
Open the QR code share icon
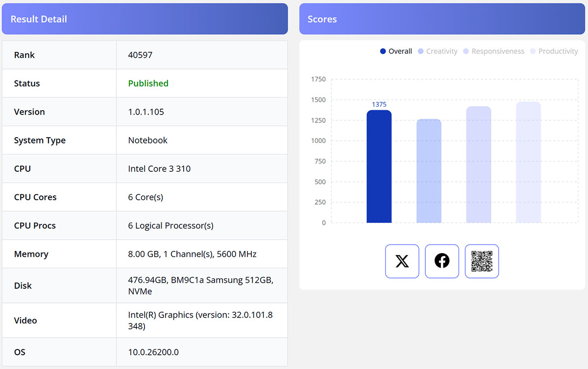(481, 261)
